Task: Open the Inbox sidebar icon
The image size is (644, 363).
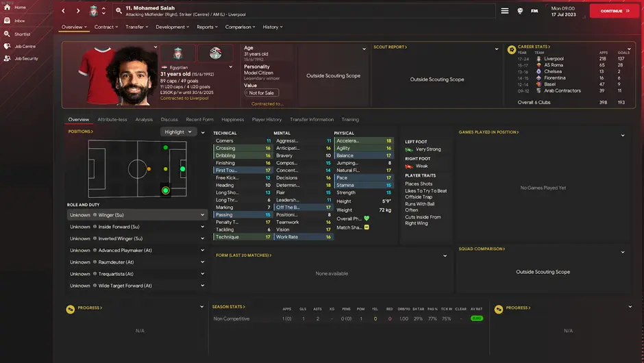Action: point(7,21)
